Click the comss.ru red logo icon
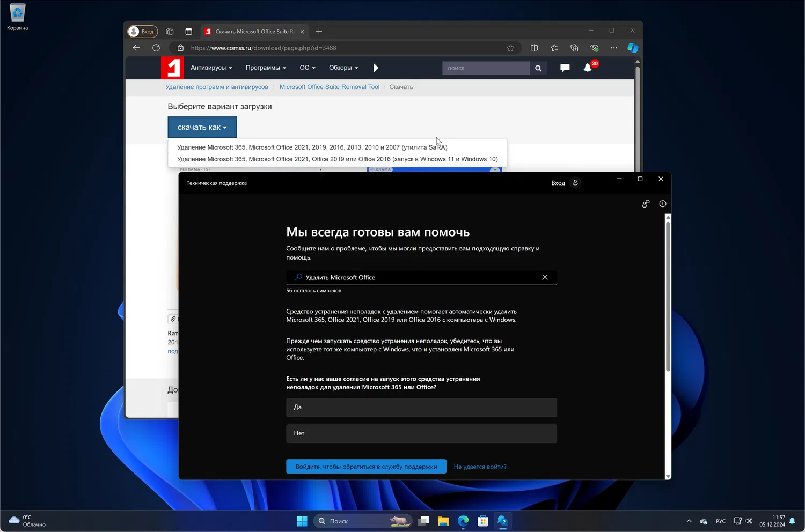 click(x=172, y=68)
